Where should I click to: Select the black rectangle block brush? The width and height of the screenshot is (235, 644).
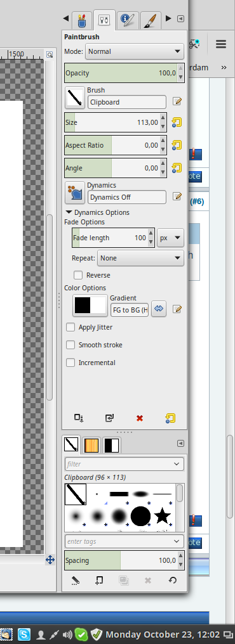tap(119, 494)
